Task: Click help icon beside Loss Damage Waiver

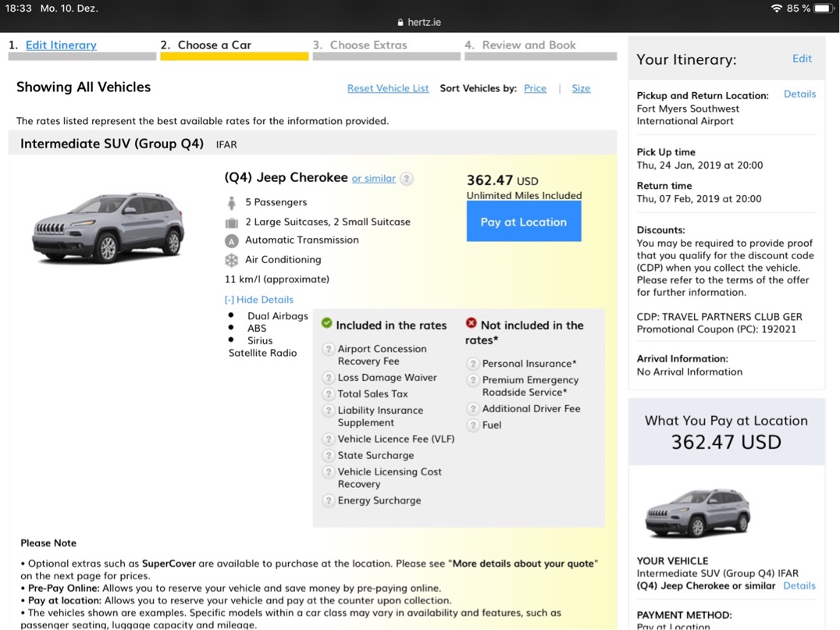Action: tap(329, 378)
